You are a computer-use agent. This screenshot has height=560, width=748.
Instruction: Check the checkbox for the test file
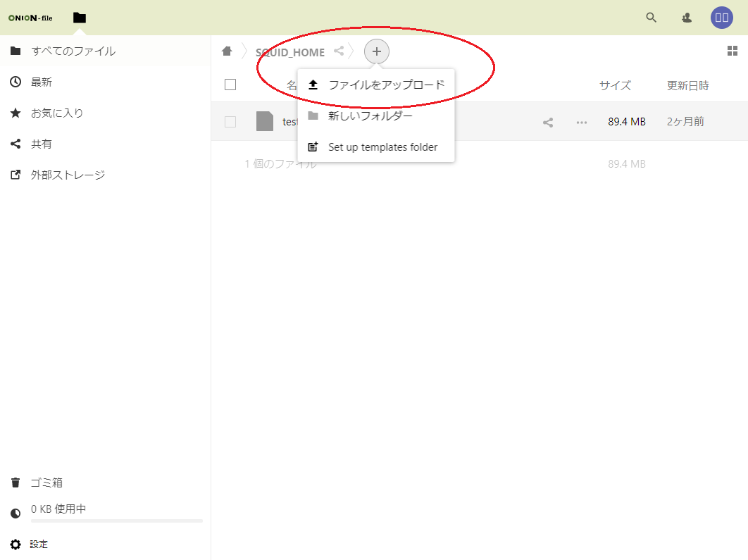tap(230, 122)
